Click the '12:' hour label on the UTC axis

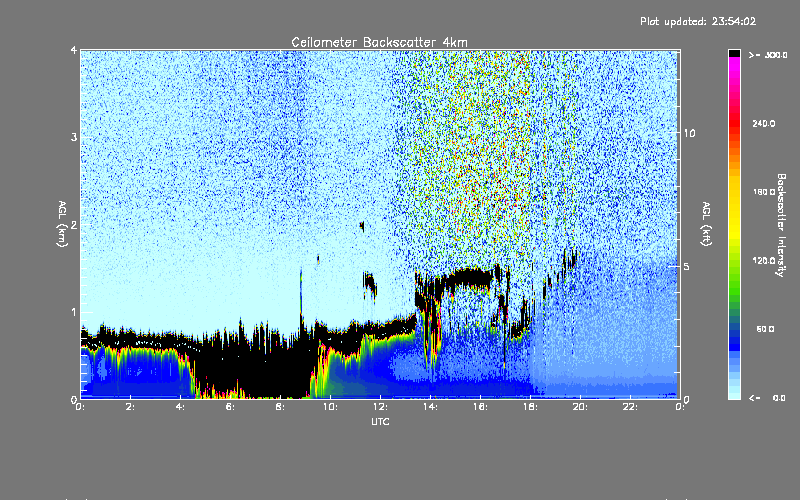pos(380,407)
